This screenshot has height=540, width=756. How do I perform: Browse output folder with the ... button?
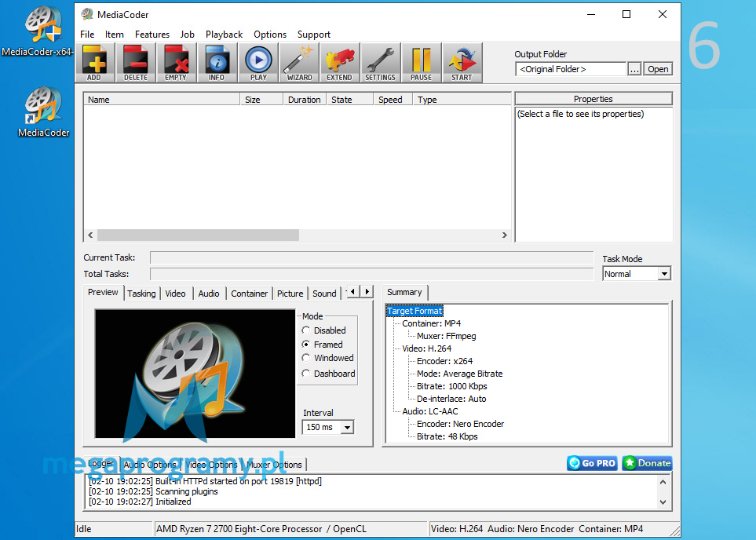click(x=634, y=69)
